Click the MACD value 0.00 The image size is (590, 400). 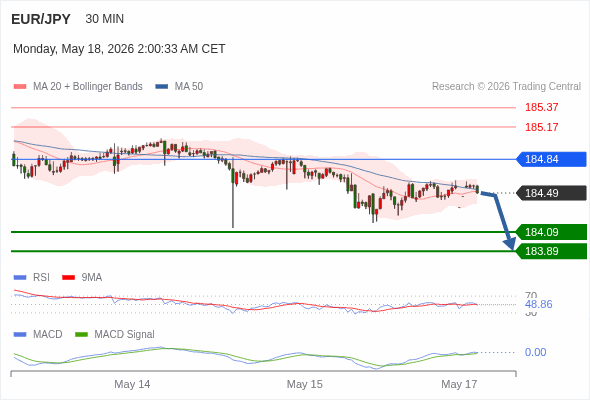tap(535, 352)
